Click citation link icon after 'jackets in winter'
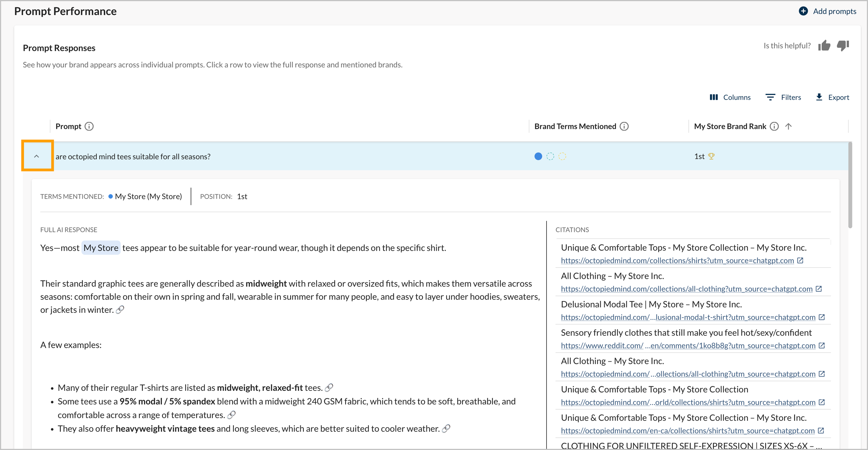This screenshot has height=450, width=868. [120, 310]
